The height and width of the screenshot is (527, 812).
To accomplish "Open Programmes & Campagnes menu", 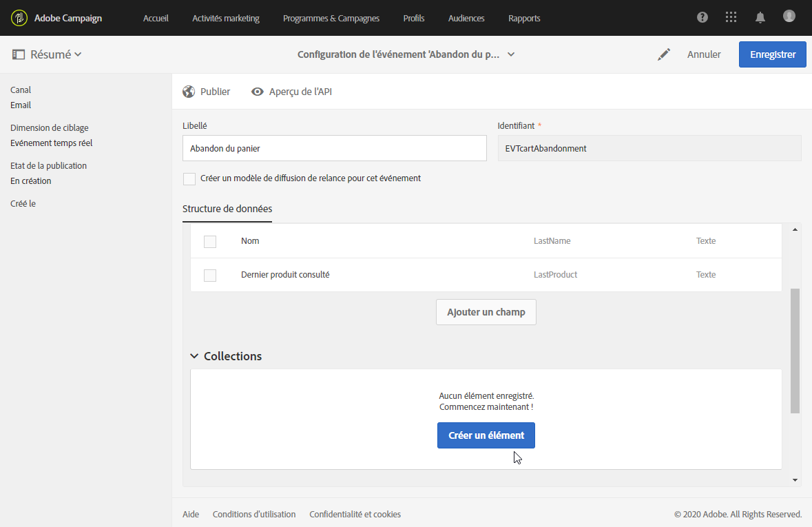I will (x=331, y=18).
